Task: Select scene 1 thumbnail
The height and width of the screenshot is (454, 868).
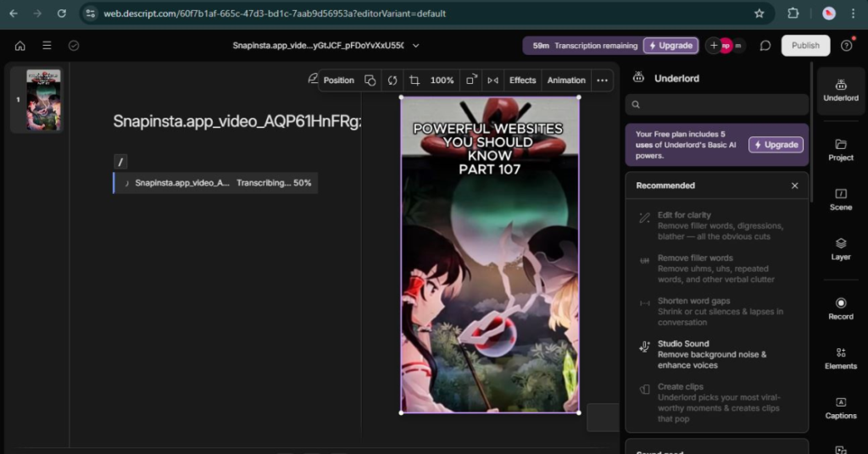Action: pos(44,100)
